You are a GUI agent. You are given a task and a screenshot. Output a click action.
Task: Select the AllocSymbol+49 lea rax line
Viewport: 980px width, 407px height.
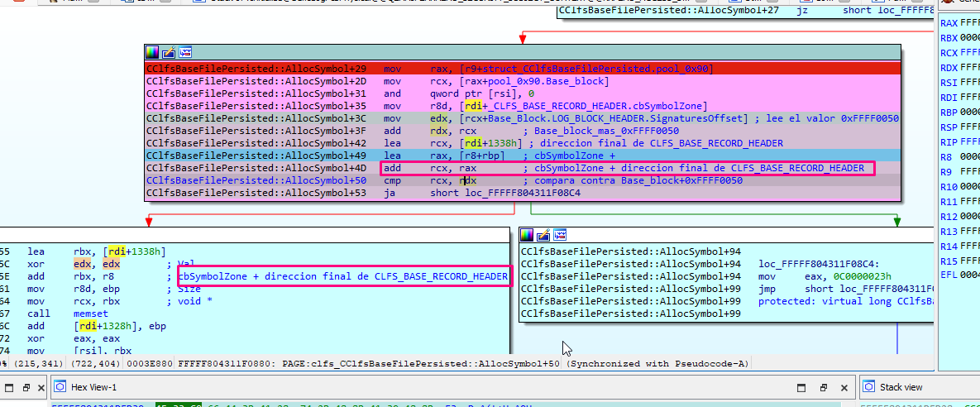pyautogui.click(x=523, y=156)
